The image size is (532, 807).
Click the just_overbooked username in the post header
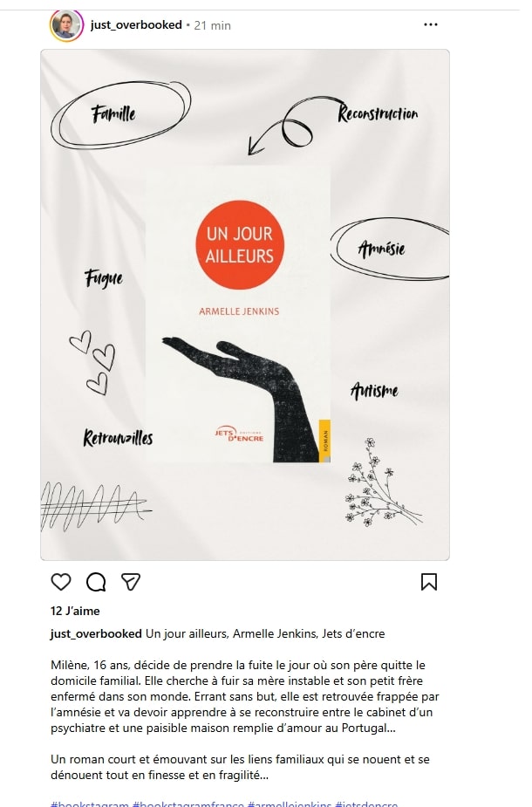pos(136,24)
